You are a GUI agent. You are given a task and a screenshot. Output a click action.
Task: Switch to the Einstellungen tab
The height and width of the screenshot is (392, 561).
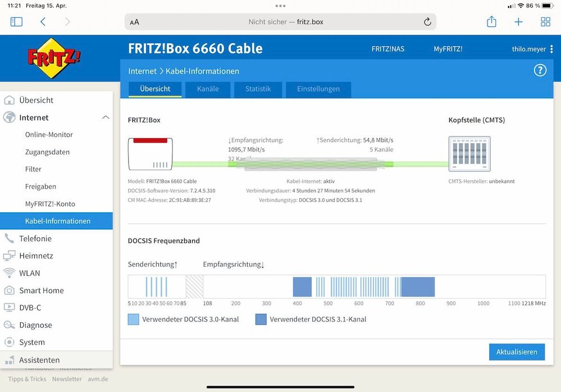click(x=318, y=89)
